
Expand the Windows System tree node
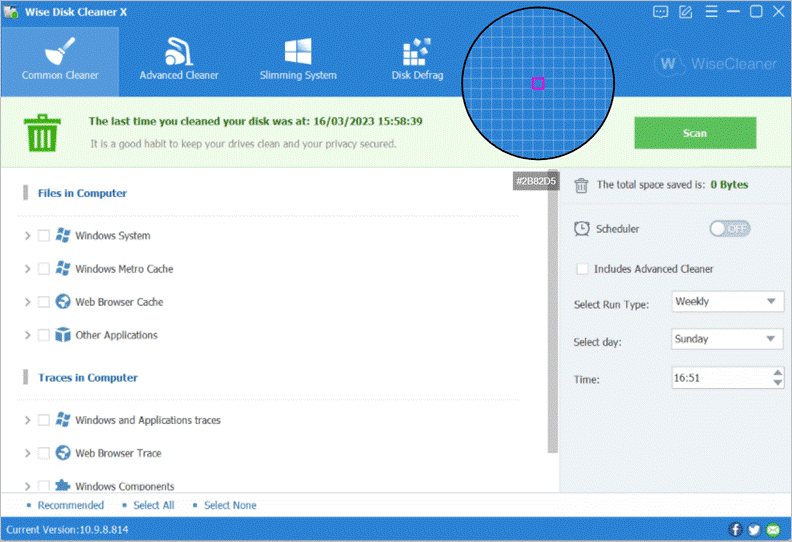pos(27,236)
